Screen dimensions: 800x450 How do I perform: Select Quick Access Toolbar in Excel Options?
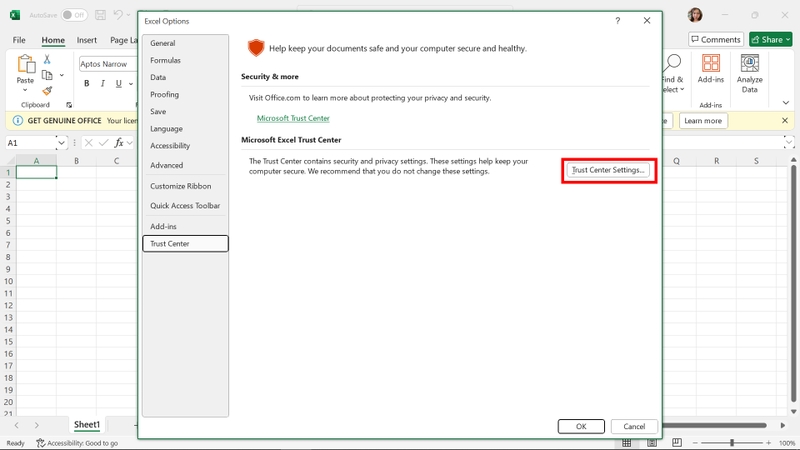[185, 206]
